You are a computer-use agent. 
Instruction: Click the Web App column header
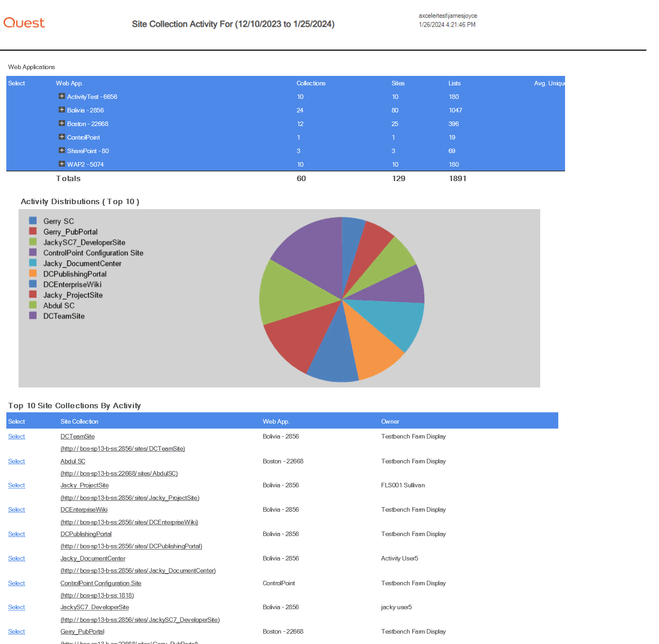69,83
